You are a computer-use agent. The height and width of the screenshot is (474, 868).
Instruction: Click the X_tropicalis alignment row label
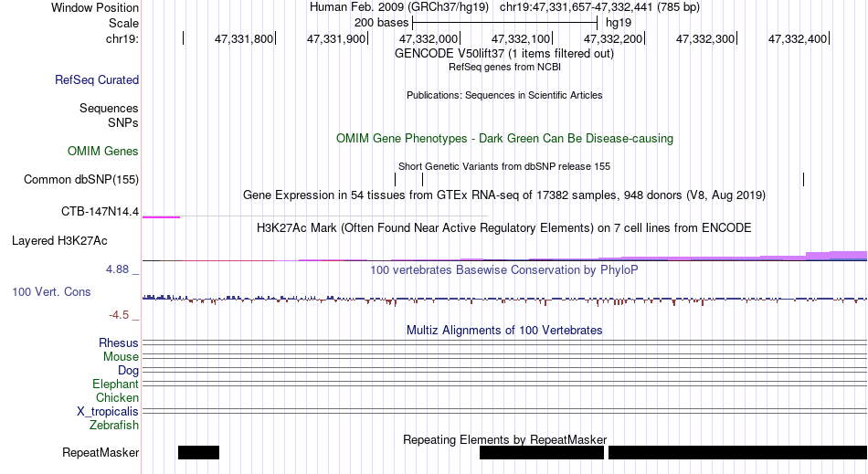pos(108,412)
